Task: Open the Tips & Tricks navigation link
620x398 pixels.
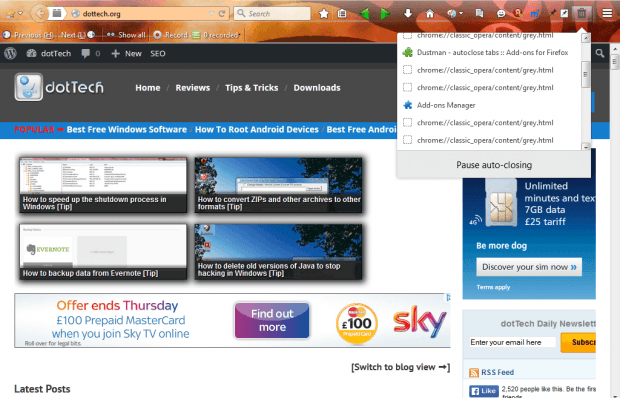Action: [x=251, y=88]
